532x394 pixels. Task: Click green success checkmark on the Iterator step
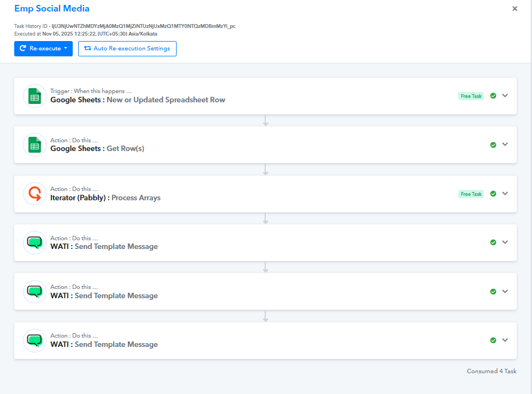pyautogui.click(x=493, y=194)
